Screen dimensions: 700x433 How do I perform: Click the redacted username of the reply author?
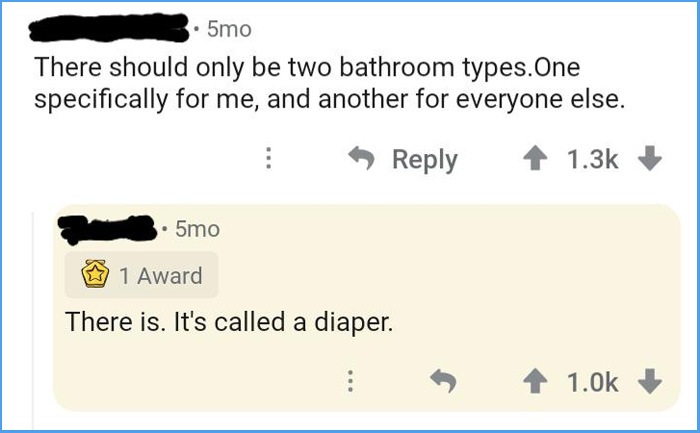(107, 229)
